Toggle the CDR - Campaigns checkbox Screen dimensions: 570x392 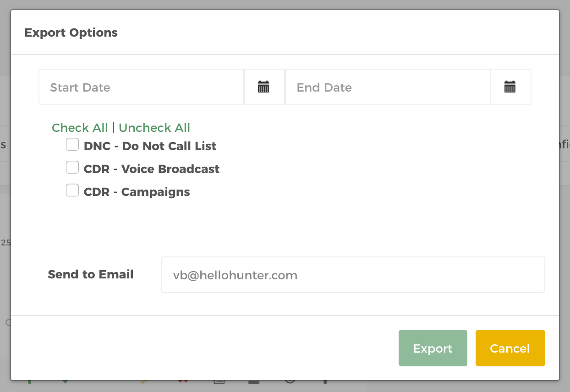click(72, 190)
